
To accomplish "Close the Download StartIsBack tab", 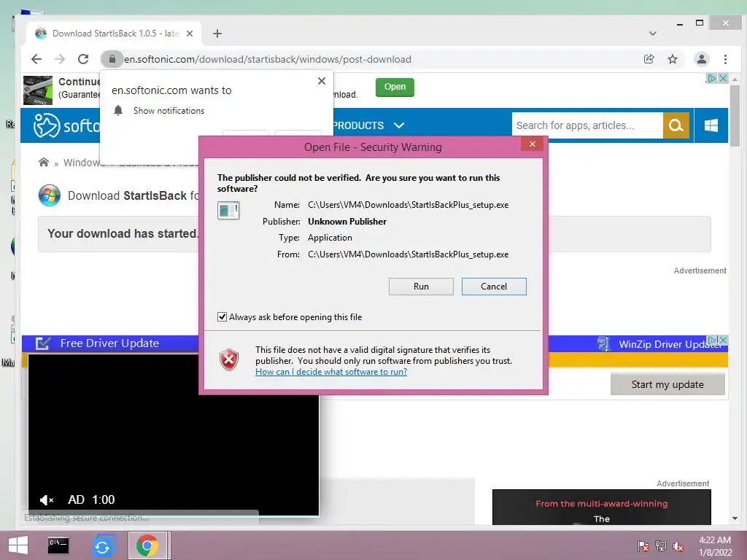I will click(x=190, y=34).
